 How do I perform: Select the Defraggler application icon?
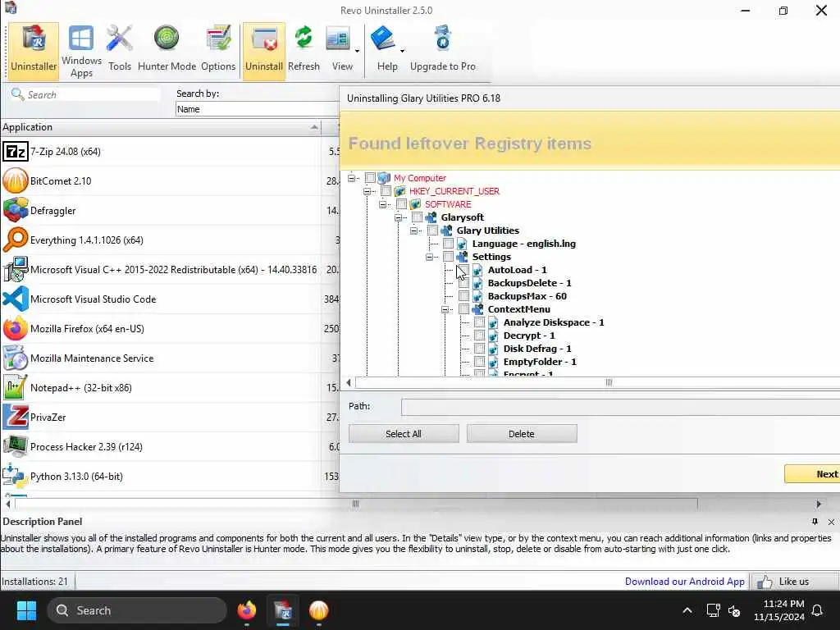coord(15,210)
